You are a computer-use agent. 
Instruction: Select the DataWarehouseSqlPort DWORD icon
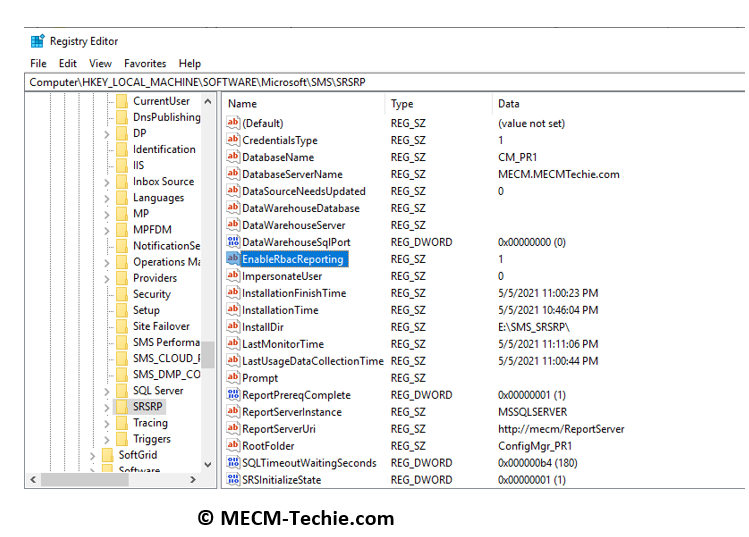[x=233, y=242]
